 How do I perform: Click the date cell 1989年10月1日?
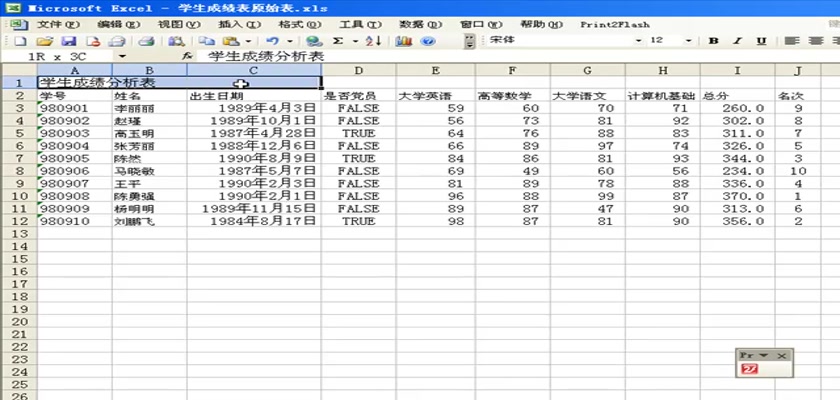pos(254,120)
